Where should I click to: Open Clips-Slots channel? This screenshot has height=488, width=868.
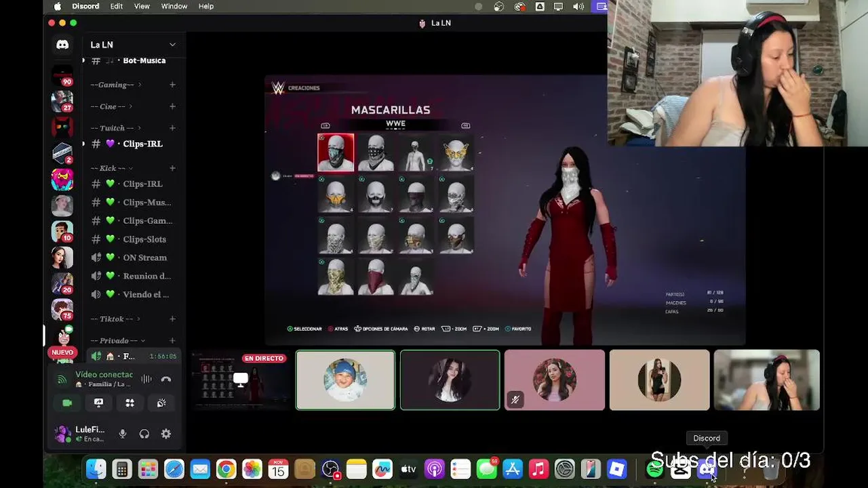[x=133, y=239]
